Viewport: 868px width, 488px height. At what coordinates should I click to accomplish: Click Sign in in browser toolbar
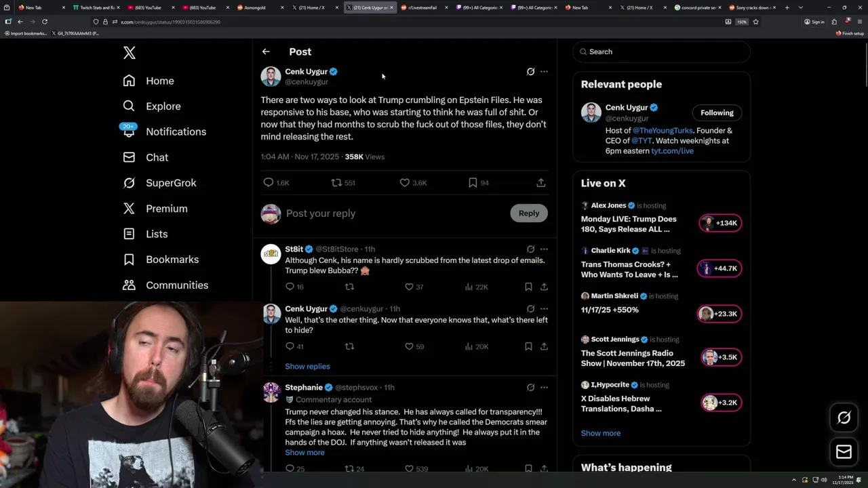coord(814,22)
